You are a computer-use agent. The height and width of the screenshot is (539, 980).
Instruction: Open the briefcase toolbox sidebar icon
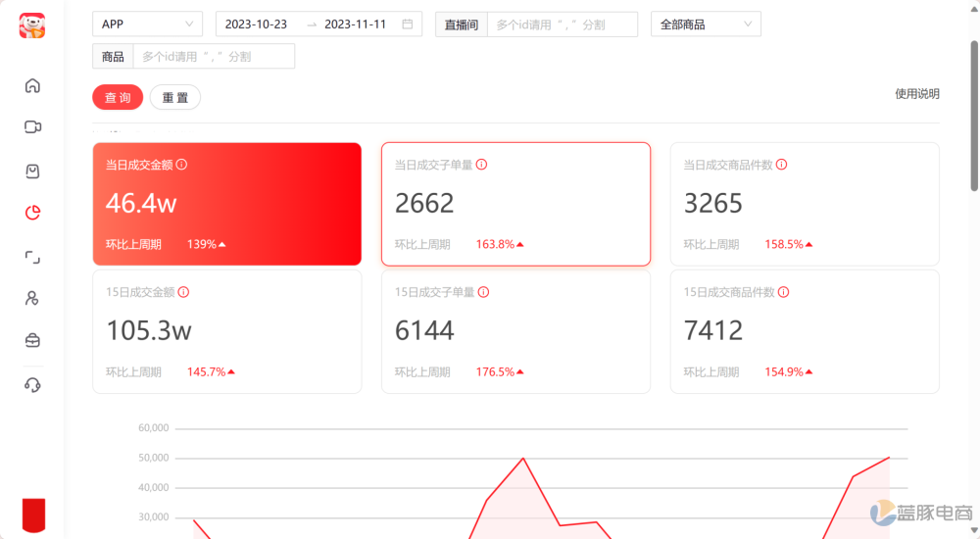click(x=32, y=340)
